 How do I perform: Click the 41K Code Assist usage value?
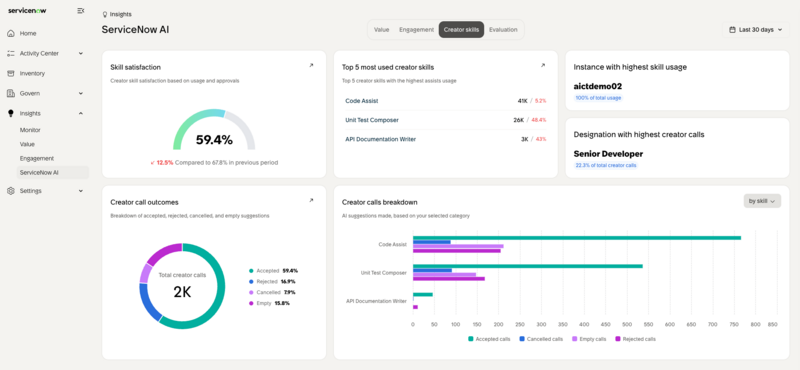[x=522, y=101]
